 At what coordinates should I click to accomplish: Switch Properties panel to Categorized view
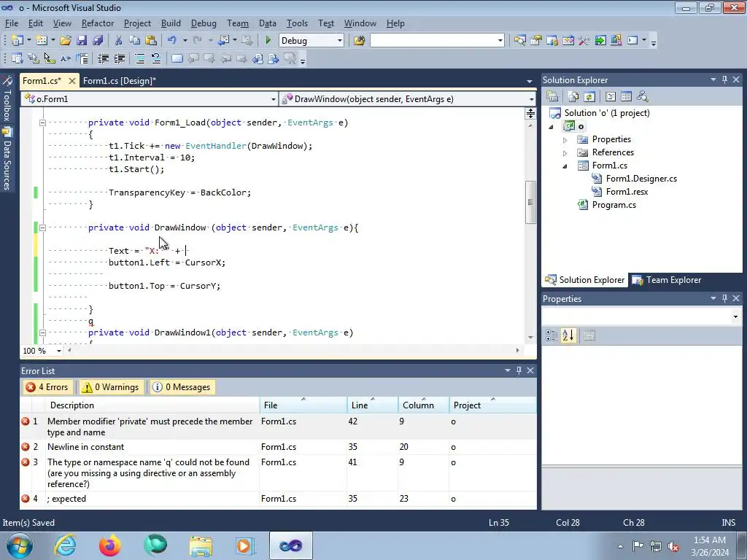551,335
